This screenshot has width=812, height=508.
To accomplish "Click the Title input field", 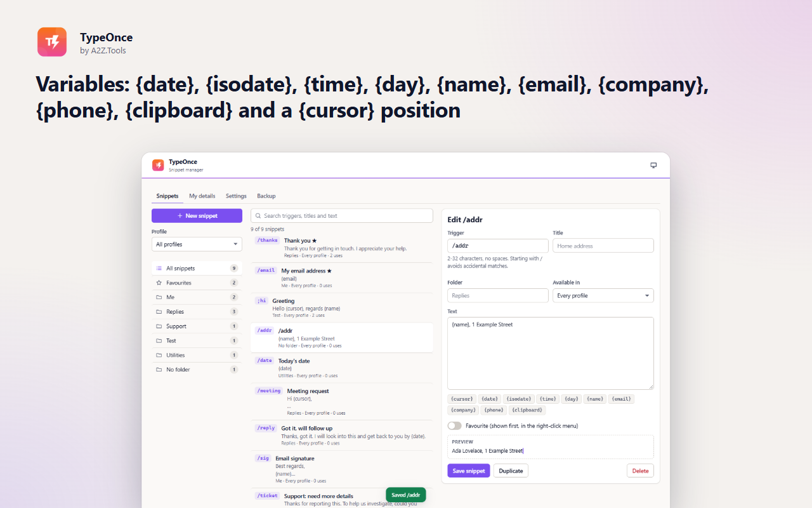I will tap(603, 246).
